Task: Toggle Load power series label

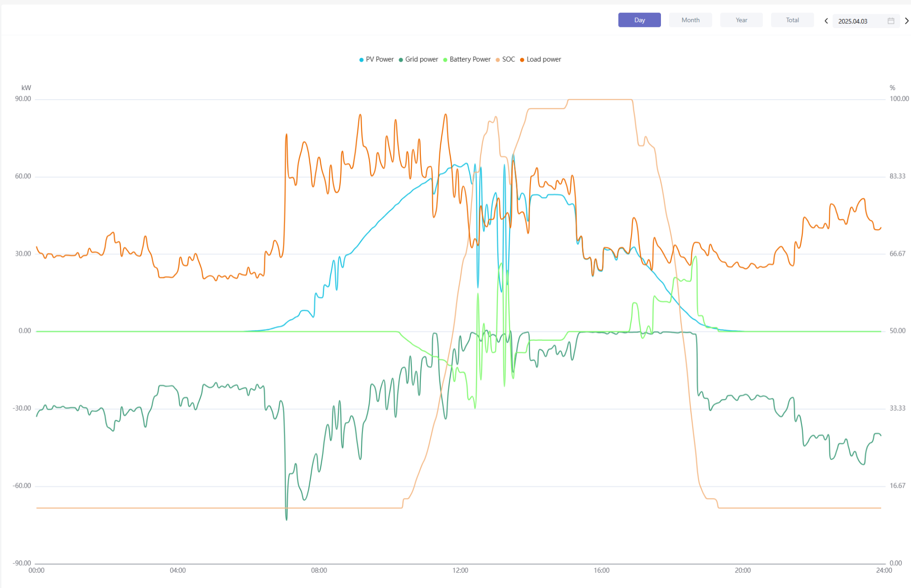Action: pos(544,59)
